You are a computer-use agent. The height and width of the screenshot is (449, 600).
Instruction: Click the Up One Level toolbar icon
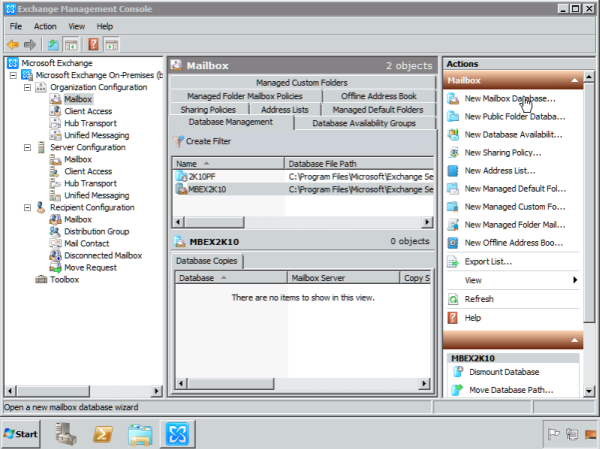(x=53, y=45)
